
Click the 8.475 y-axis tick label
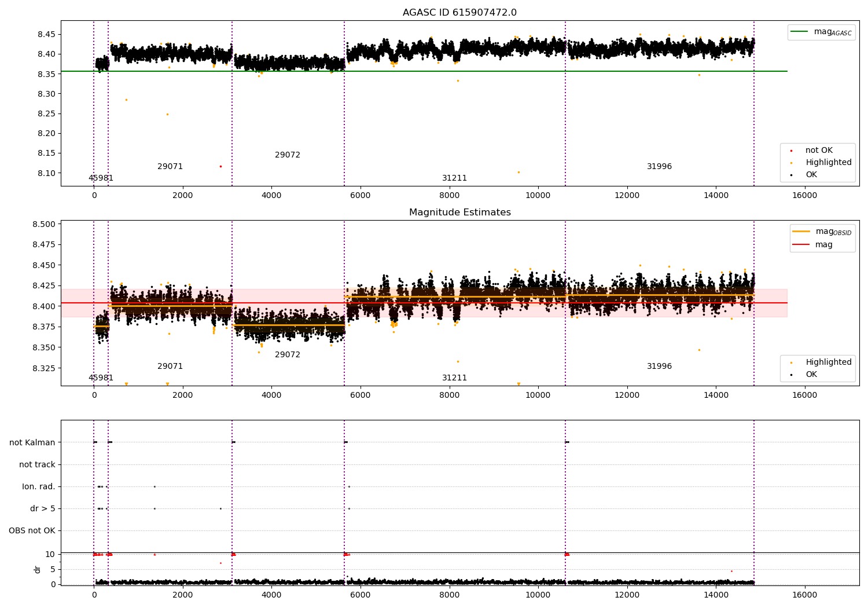[x=44, y=245]
